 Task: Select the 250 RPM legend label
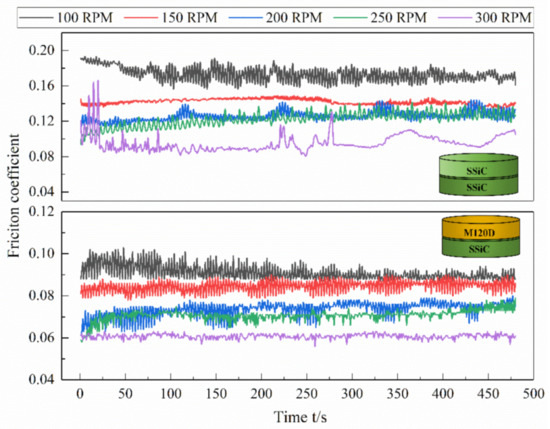click(x=398, y=18)
